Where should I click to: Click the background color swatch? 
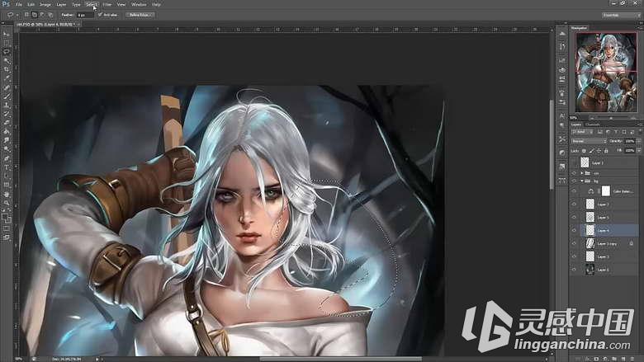pyautogui.click(x=8, y=219)
